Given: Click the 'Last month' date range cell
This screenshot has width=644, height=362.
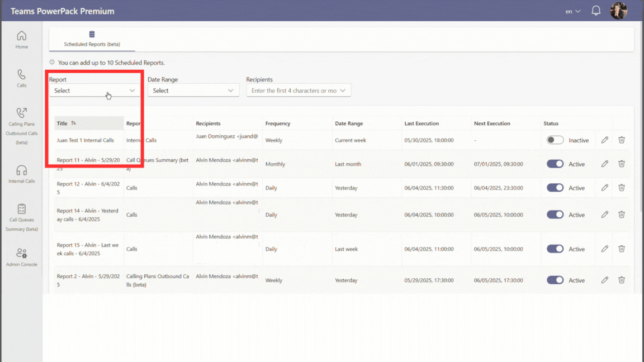Looking at the screenshot, I should coord(348,164).
